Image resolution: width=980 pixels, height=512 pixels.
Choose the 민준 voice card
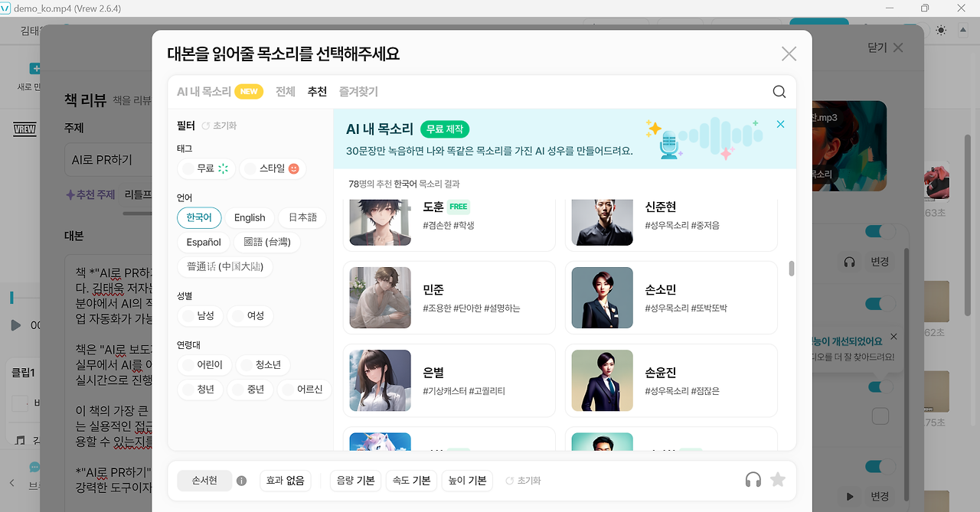(x=449, y=298)
